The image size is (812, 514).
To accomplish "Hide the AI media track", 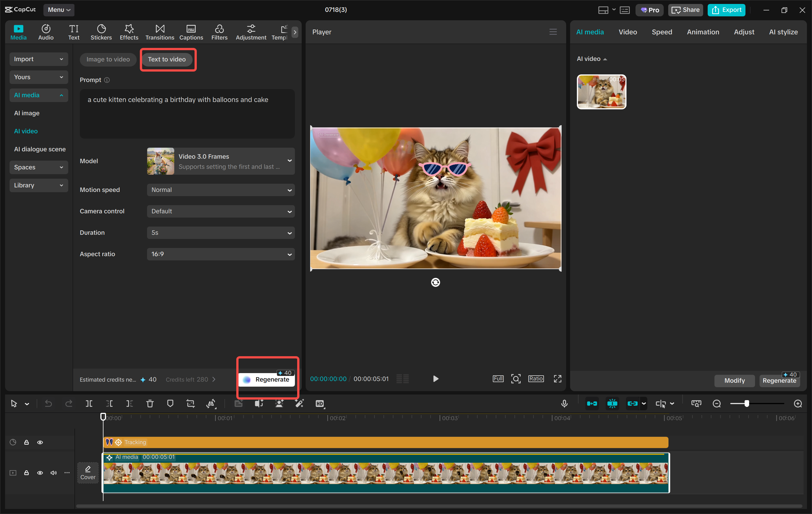I will [x=40, y=473].
